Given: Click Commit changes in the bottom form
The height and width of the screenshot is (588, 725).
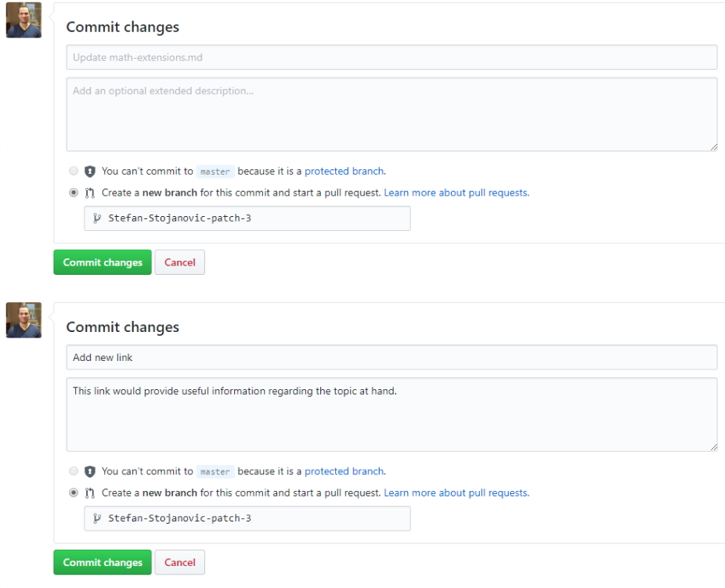Looking at the screenshot, I should pyautogui.click(x=102, y=562).
